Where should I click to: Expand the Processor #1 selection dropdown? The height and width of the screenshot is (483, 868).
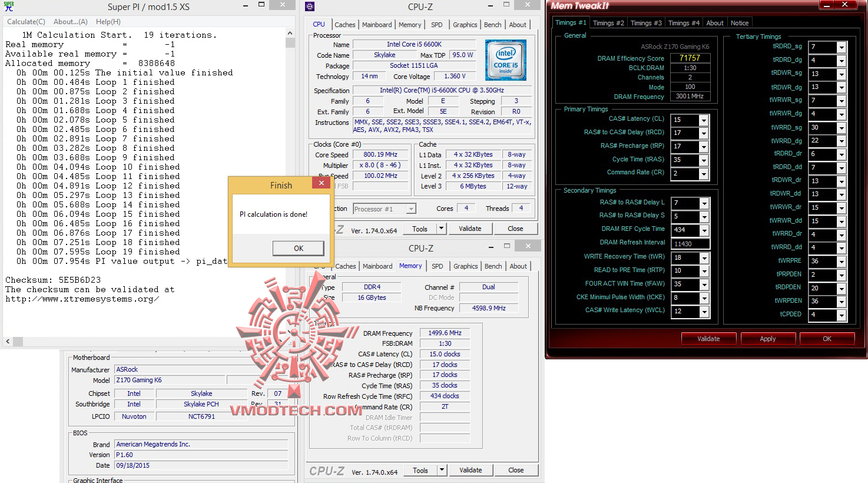(x=411, y=209)
